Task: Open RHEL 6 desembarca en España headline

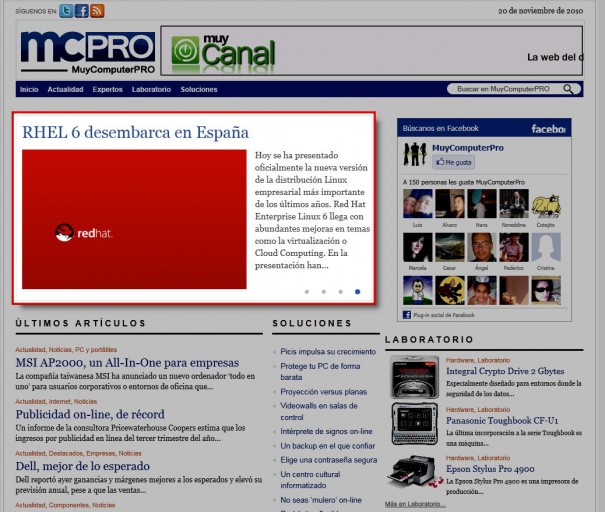Action: (x=135, y=132)
